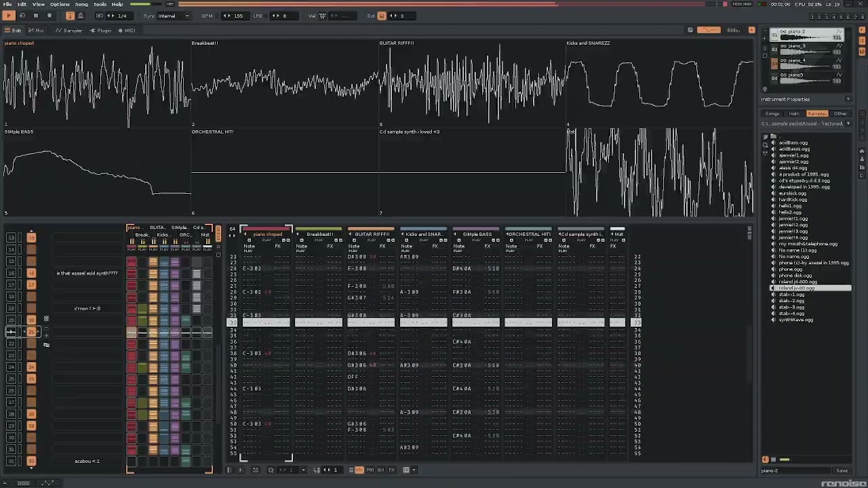This screenshot has height=488, width=868.
Task: Switch disk browser to Songs tab
Action: pyautogui.click(x=772, y=114)
